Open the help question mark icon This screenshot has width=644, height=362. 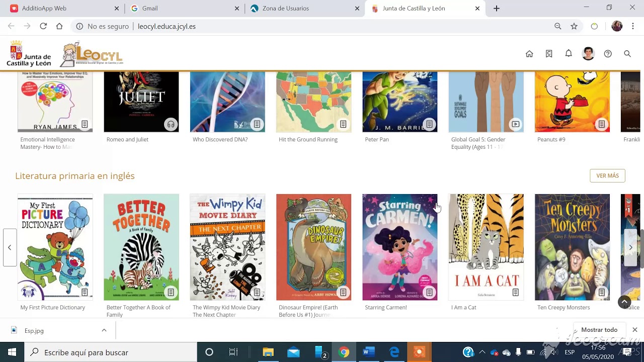point(608,54)
